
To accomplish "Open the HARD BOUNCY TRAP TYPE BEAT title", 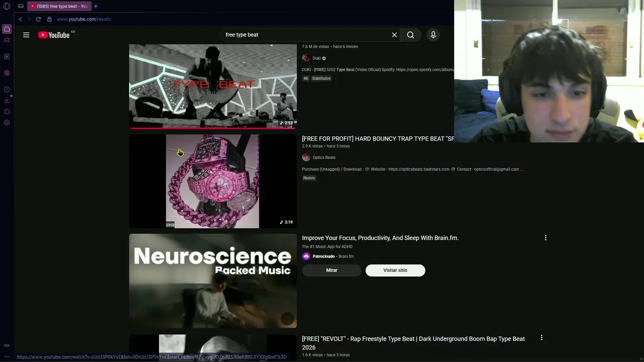I will coord(378,138).
